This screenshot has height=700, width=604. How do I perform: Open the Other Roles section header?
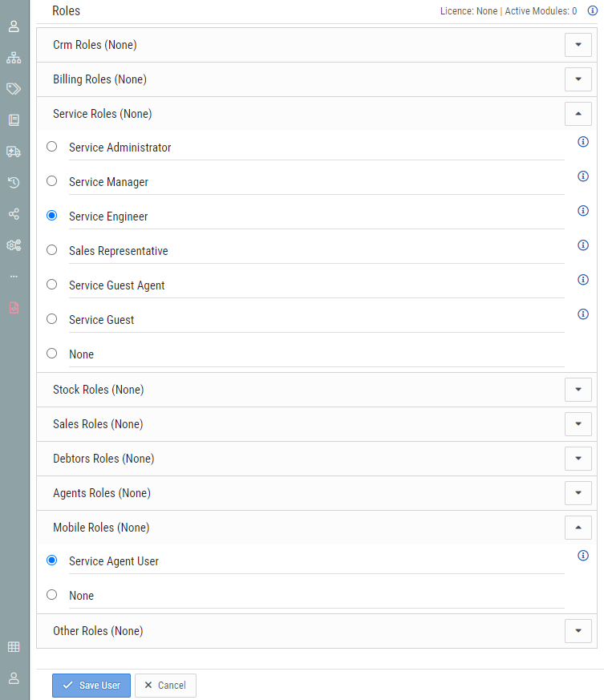[x=578, y=631]
